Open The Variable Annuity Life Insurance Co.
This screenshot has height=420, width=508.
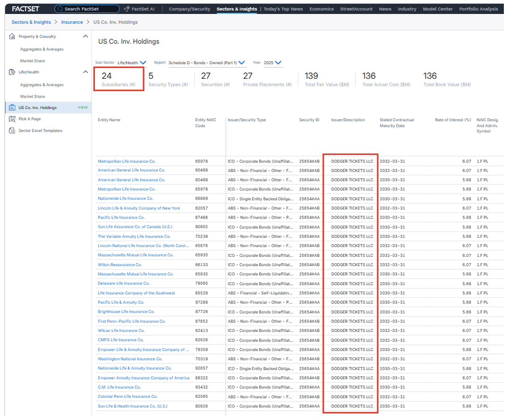[134, 237]
